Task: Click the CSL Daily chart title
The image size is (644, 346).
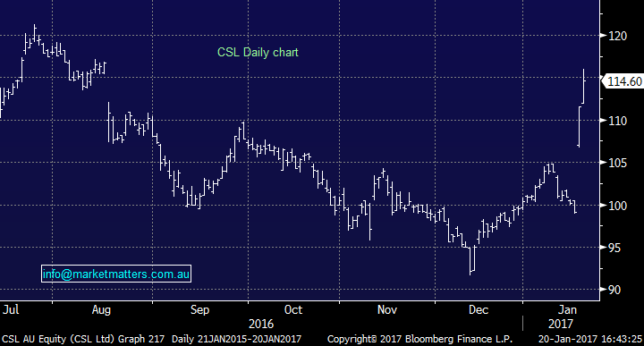Action: (258, 53)
